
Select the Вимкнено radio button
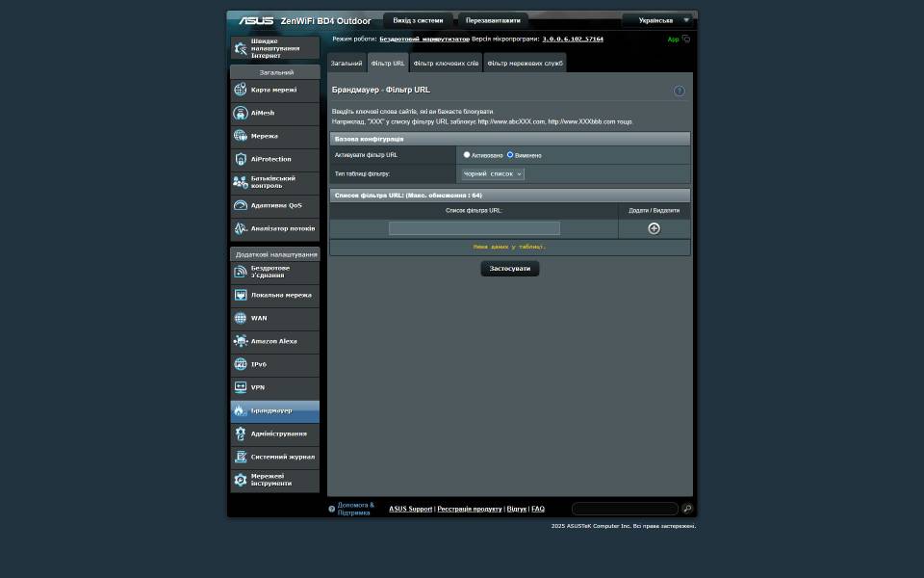pyautogui.click(x=510, y=154)
